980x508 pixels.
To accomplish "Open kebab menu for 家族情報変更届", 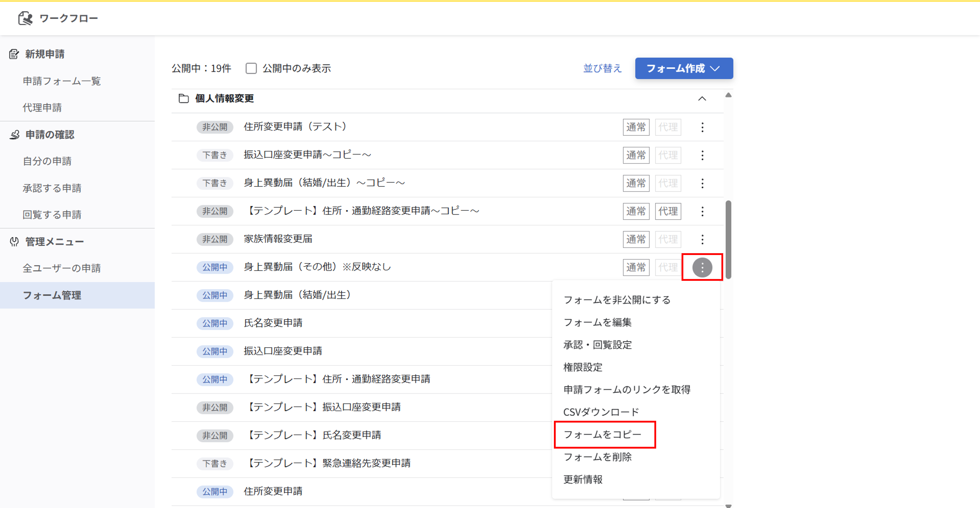I will (702, 239).
